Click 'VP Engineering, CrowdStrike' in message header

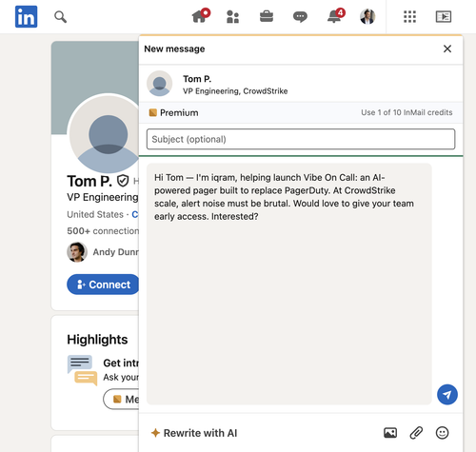(x=235, y=91)
